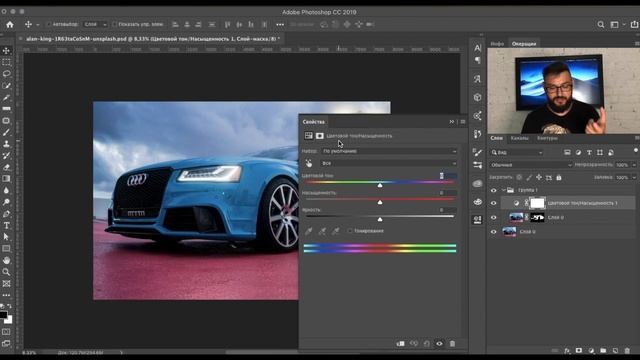The image size is (640, 360).
Task: Collapse the Группа 1 group arrow
Action: coord(504,190)
